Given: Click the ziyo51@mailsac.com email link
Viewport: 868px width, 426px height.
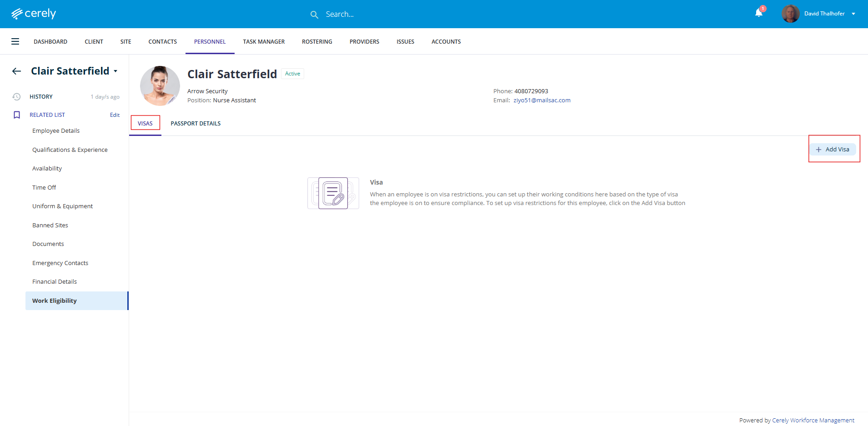Looking at the screenshot, I should (x=542, y=100).
